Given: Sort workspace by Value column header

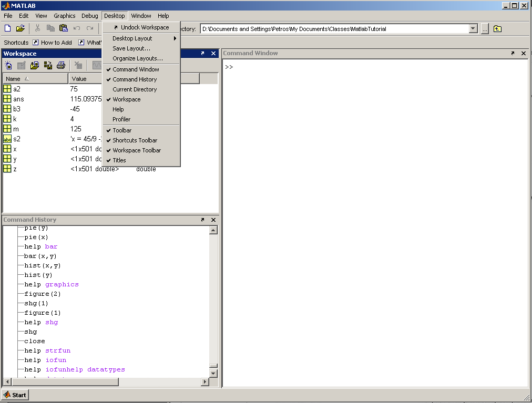Looking at the screenshot, I should coord(85,79).
